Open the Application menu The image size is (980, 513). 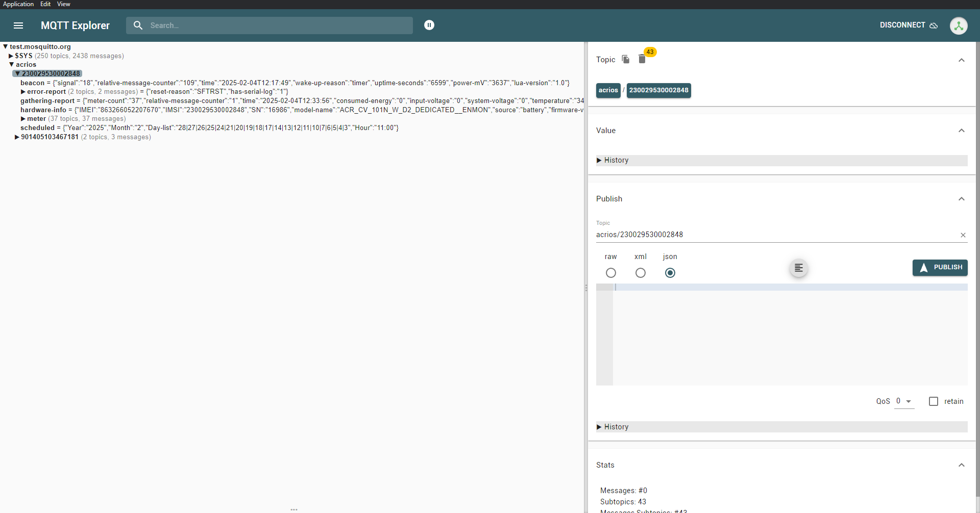pos(18,4)
